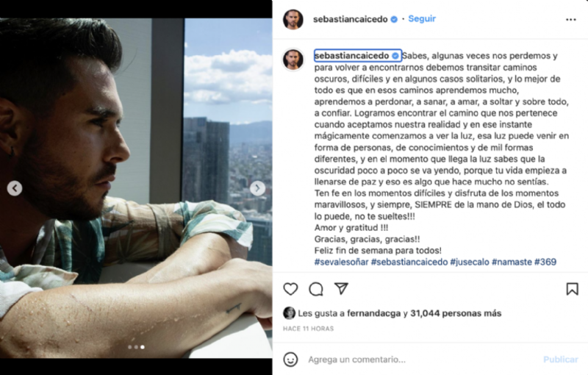Show list of 31,044 personas más

coord(456,313)
